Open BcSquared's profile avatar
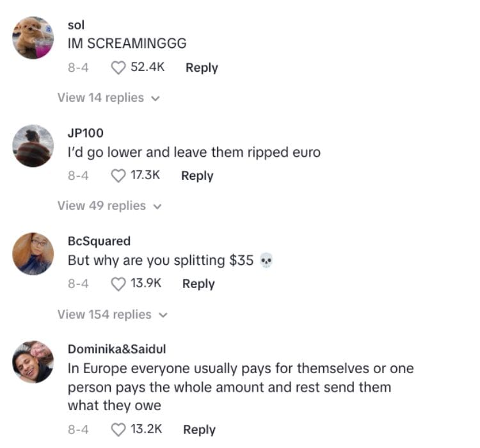Screen dimensions: 480x448 33,254
